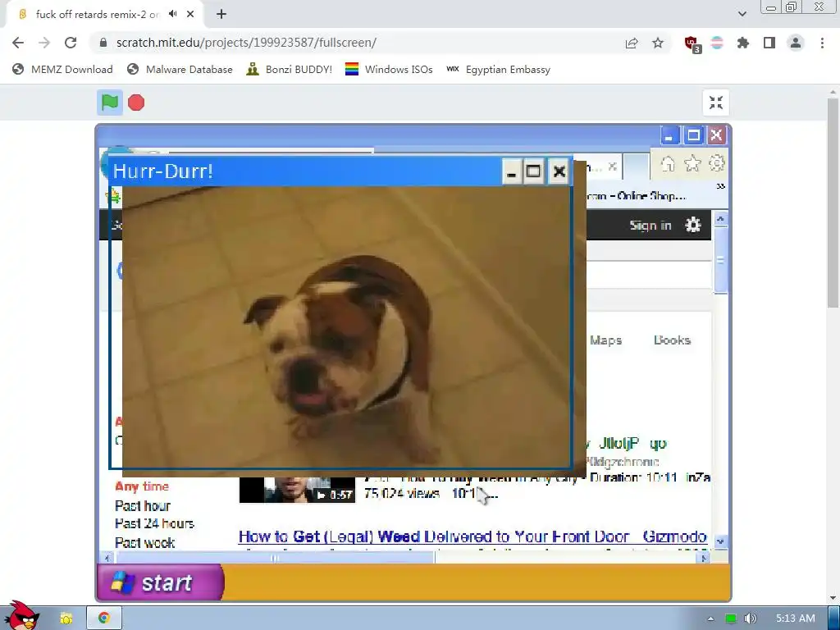
Task: Click the pride flag extension icon
Action: click(x=717, y=43)
